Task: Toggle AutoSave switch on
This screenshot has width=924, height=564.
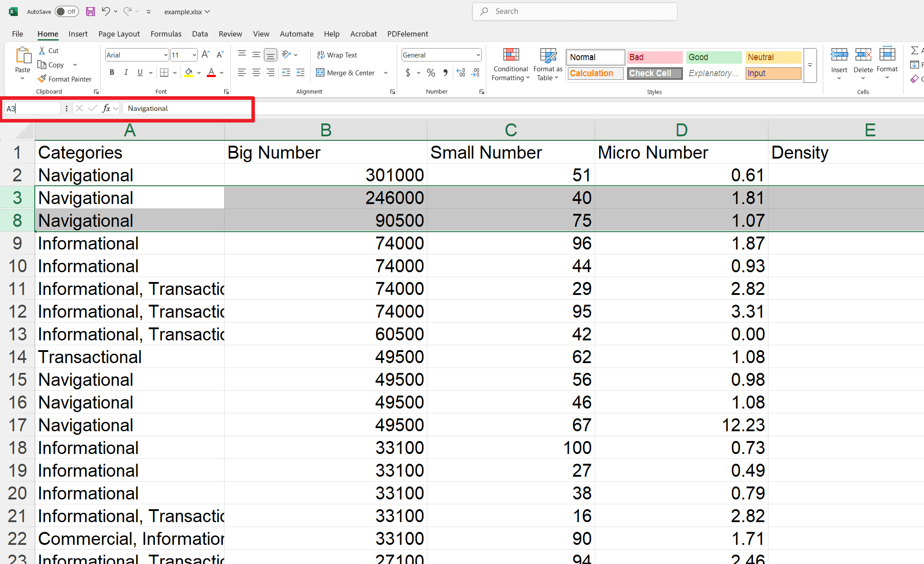Action: coord(66,12)
